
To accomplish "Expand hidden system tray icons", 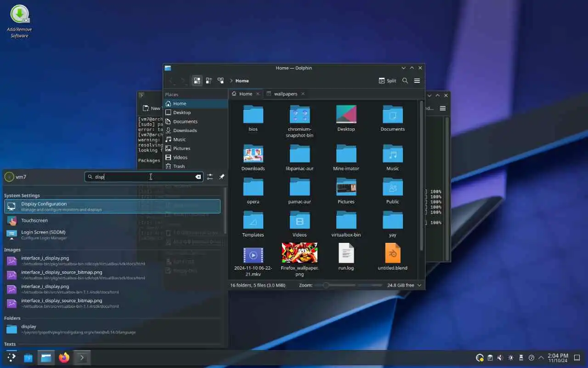I will coord(541,357).
